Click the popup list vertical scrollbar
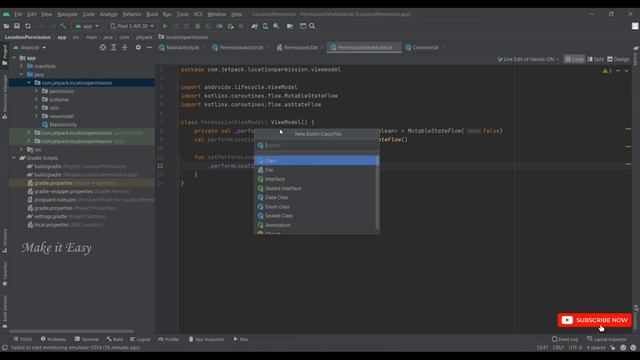Screen dimensions: 640x360 point(377,192)
